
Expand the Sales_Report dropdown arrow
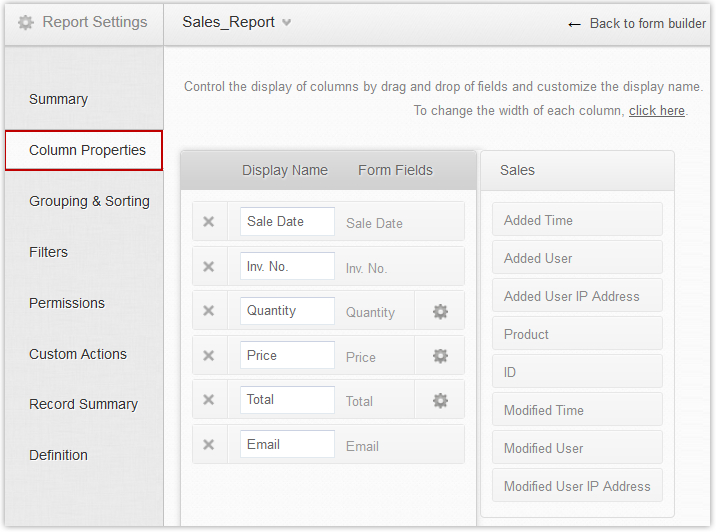(287, 23)
